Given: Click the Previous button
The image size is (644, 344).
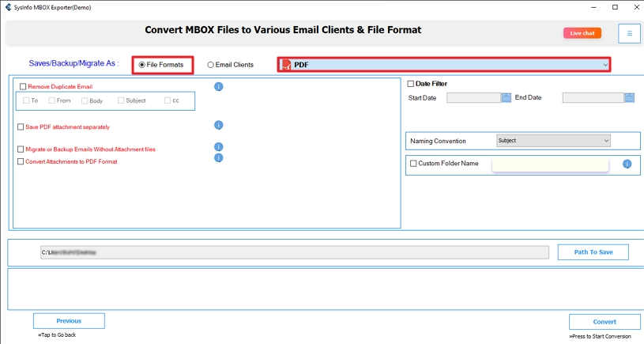Looking at the screenshot, I should (x=69, y=321).
